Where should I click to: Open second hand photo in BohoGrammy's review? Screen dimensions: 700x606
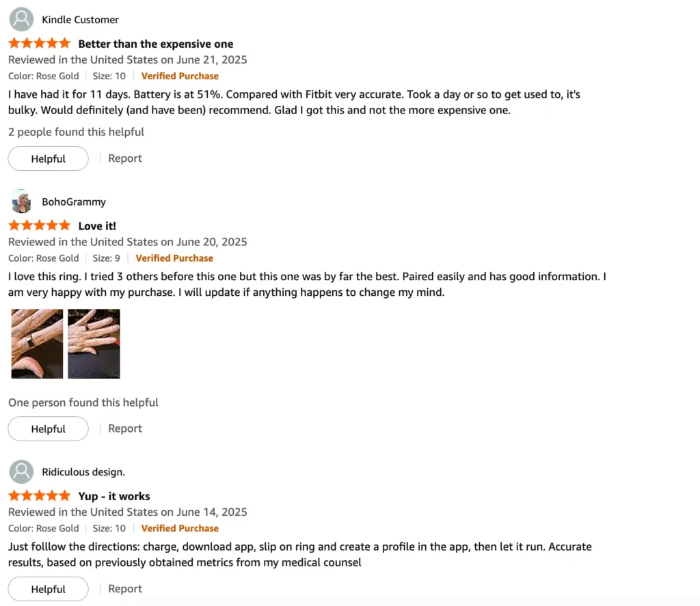coord(94,344)
